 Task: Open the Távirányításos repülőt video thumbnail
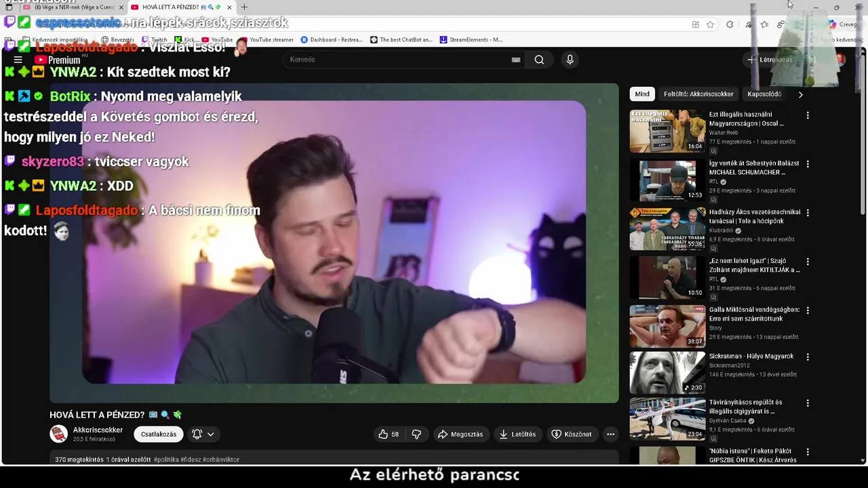point(667,420)
